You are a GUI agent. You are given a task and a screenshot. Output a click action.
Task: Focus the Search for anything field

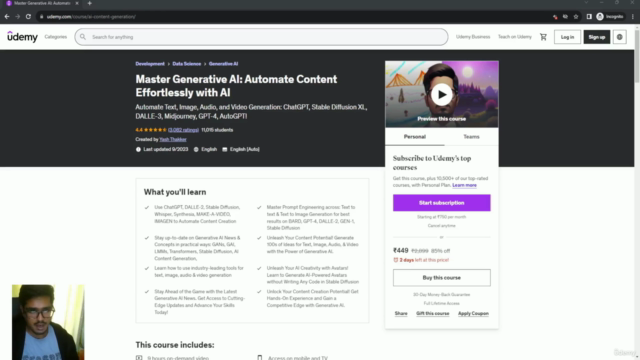(x=261, y=37)
